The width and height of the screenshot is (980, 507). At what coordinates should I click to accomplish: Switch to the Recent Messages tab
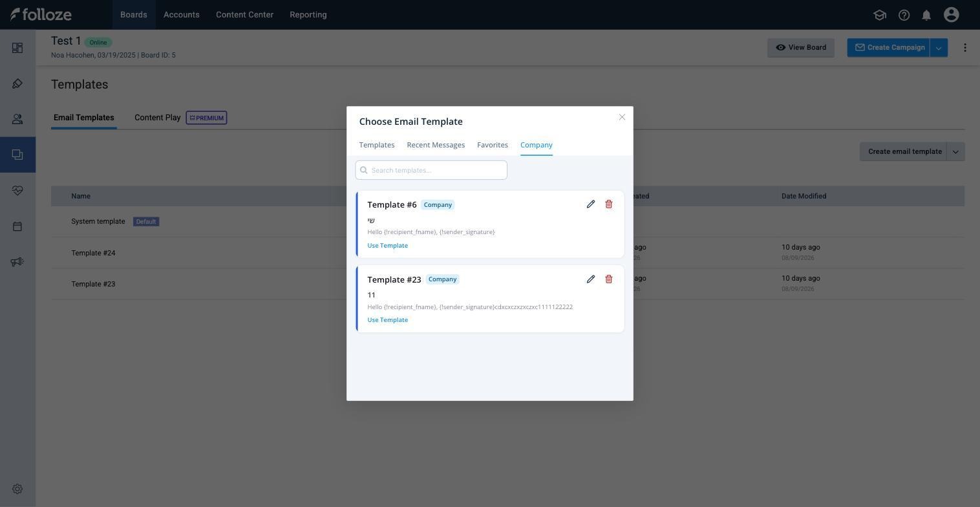pos(436,145)
